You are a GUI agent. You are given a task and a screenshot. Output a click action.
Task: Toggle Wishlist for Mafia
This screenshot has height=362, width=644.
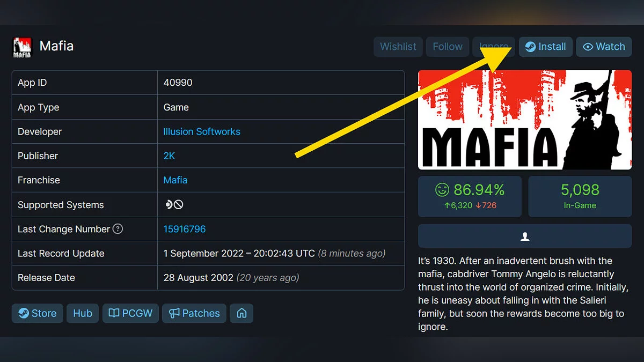pyautogui.click(x=398, y=47)
